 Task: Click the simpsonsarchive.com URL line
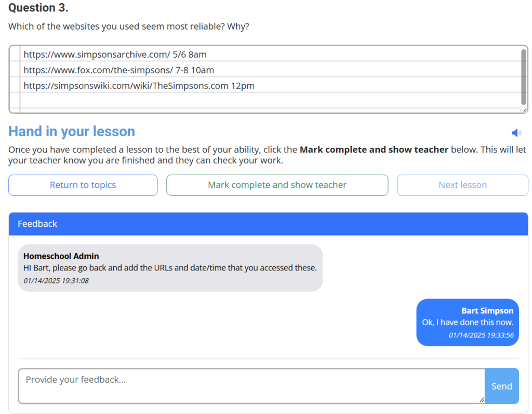coord(115,54)
